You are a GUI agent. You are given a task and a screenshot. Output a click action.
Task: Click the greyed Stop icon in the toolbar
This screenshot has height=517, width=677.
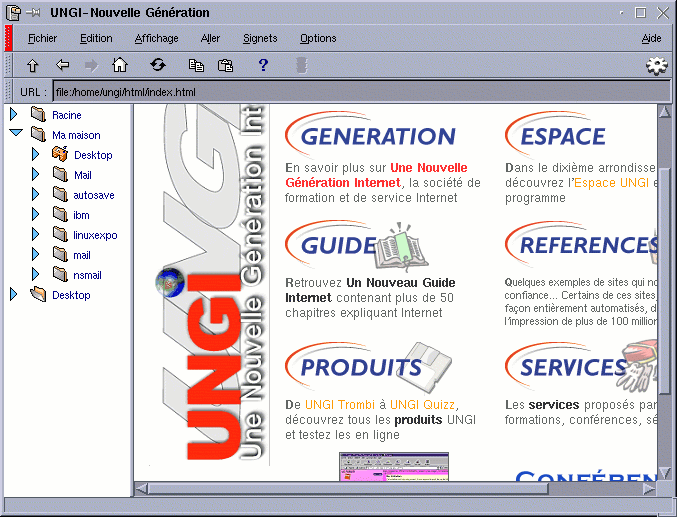tap(301, 65)
